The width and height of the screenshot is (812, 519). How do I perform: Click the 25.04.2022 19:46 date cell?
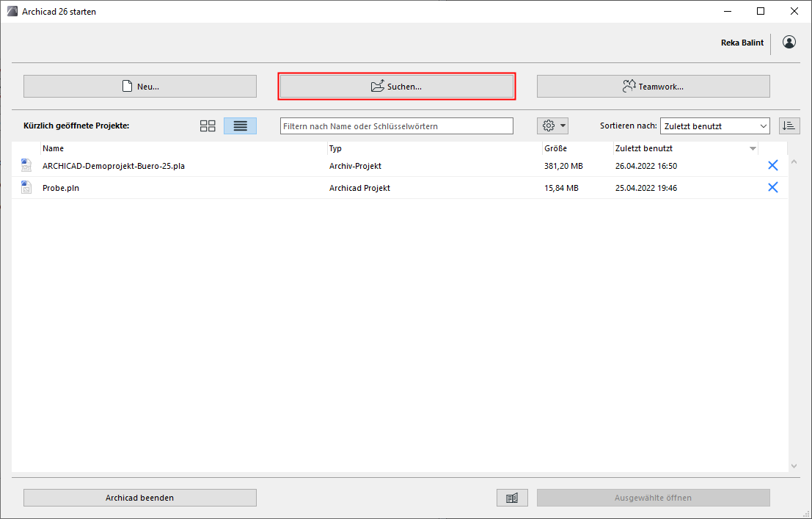click(645, 188)
